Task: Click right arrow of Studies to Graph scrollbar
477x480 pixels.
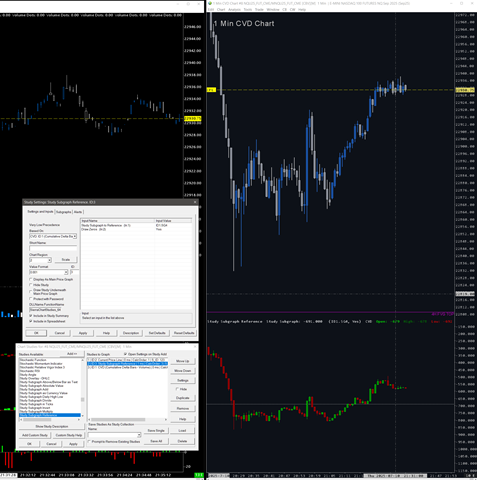Action: 166,420
